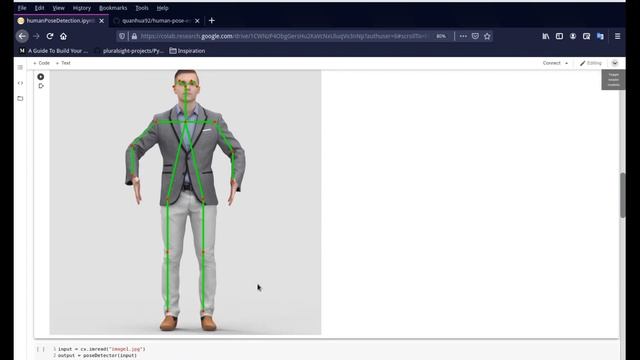This screenshot has height=360, width=640.
Task: Open Colab files folder sidebar icon
Action: (20, 98)
